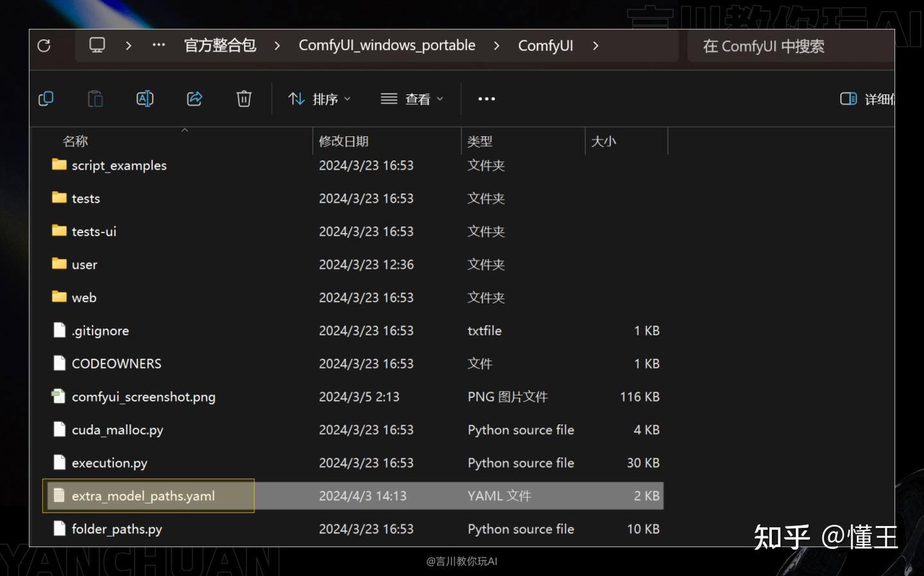924x576 pixels.
Task: Select comfyui_screenshot.png file
Action: click(x=144, y=397)
